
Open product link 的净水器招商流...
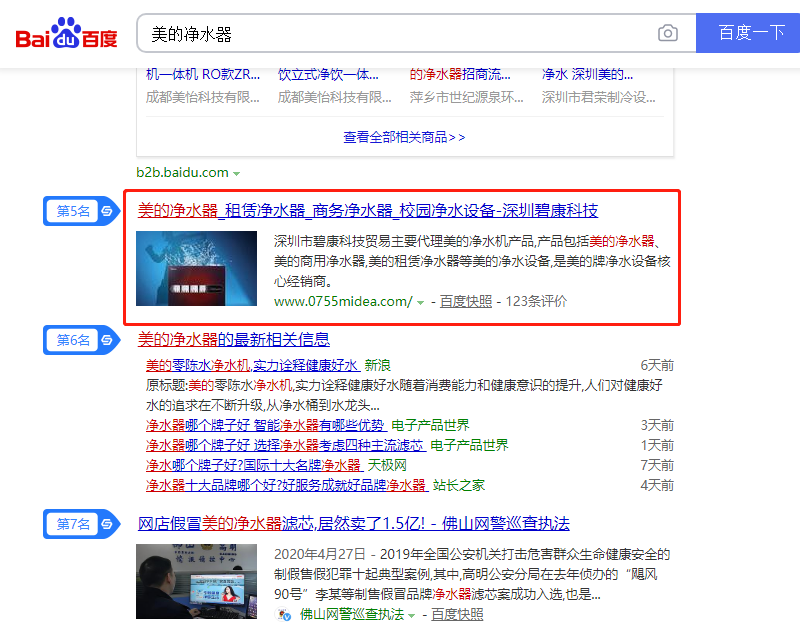[x=460, y=74]
